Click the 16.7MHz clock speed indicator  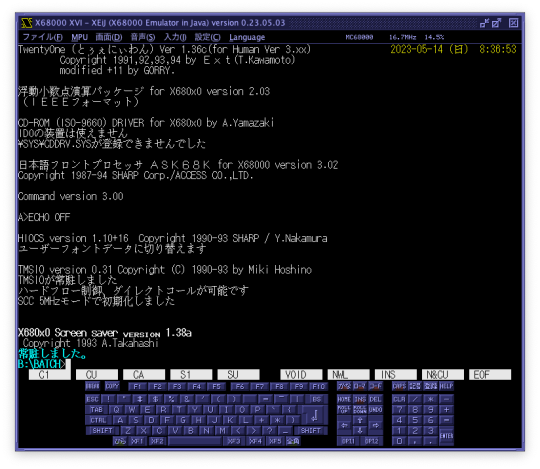(x=402, y=37)
